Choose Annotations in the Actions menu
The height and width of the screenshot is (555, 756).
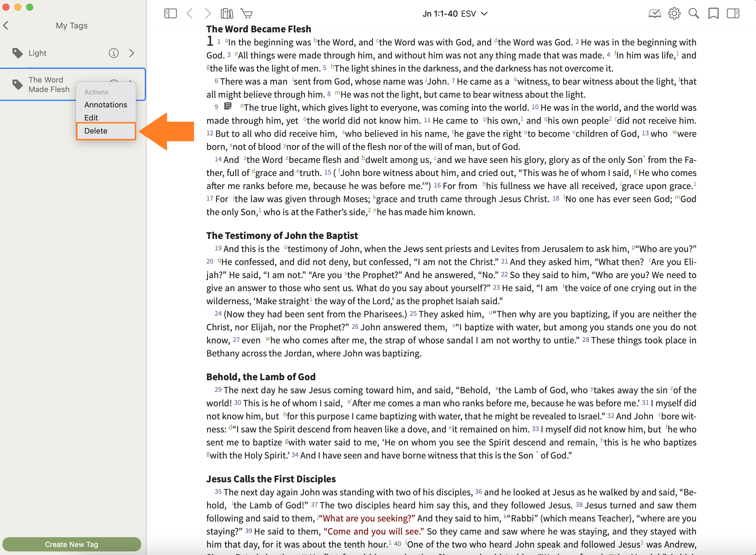pyautogui.click(x=105, y=105)
